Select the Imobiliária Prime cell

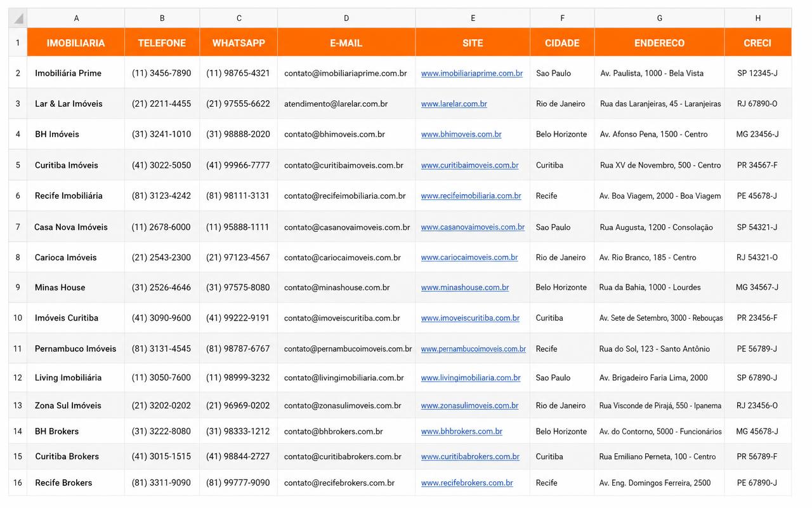(76, 73)
